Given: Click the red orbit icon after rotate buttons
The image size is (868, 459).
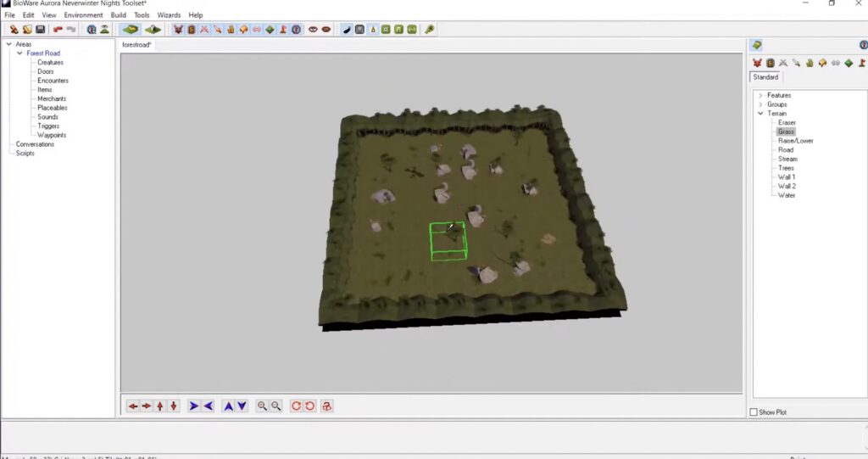Looking at the screenshot, I should [x=326, y=406].
